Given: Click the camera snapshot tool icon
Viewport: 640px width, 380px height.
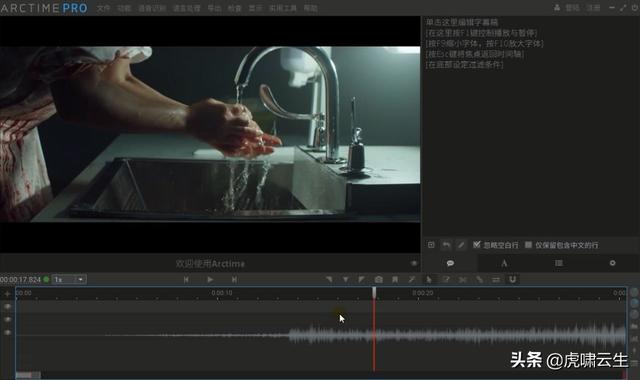Looking at the screenshot, I should [378, 280].
